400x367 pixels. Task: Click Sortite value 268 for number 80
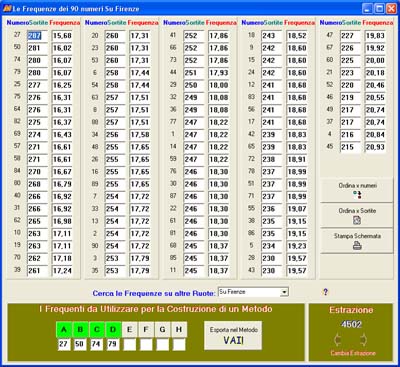[37, 184]
